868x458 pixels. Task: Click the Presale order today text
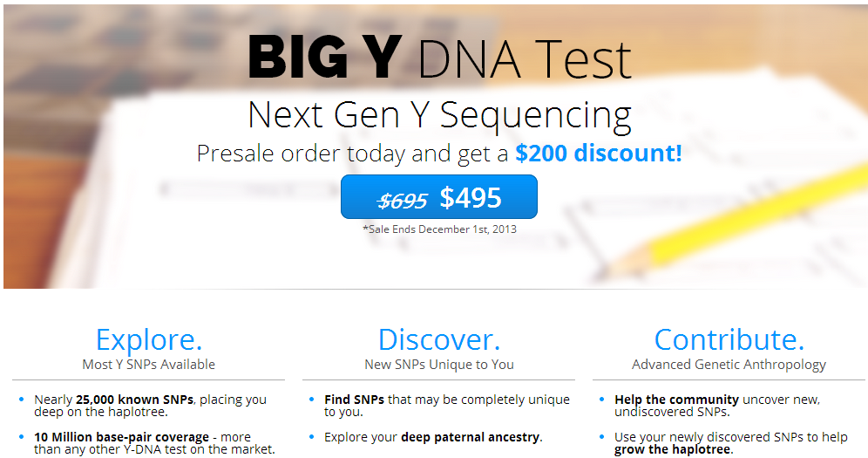(x=302, y=154)
